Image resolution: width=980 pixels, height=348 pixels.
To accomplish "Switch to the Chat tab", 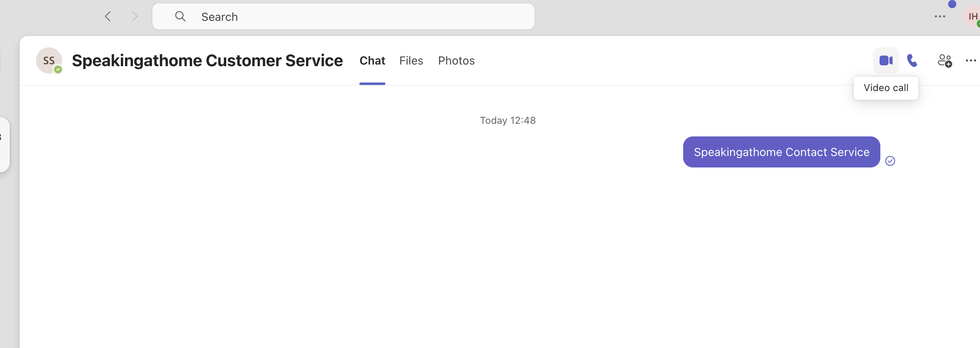I will 372,60.
